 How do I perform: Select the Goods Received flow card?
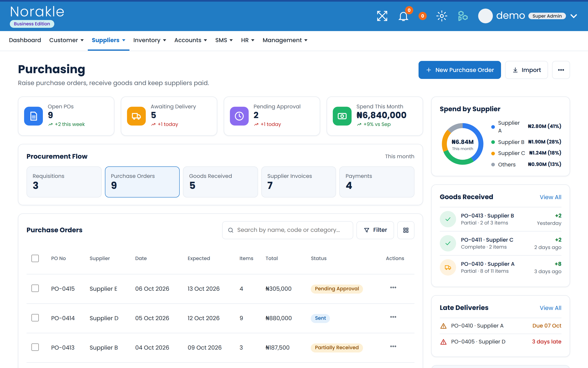[x=220, y=182]
